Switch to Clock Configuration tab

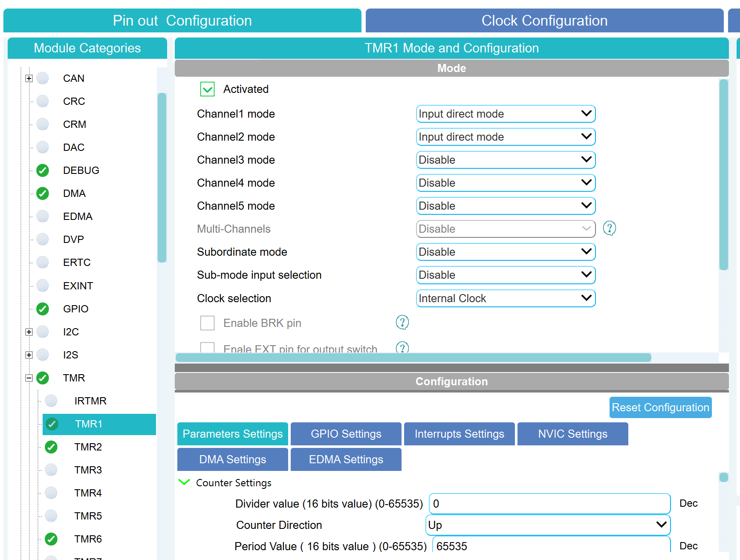tap(545, 20)
